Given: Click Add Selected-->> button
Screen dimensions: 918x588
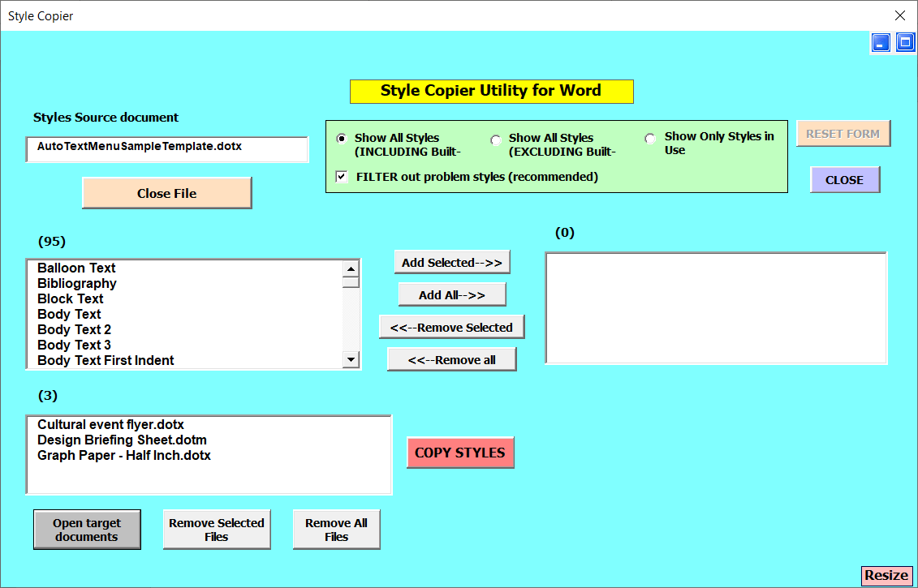Looking at the screenshot, I should point(452,262).
